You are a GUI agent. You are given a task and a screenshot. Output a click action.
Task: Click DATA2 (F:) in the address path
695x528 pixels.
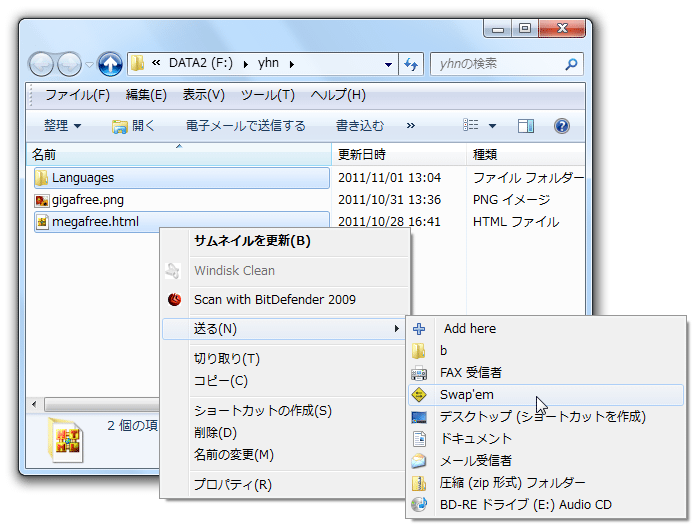coord(200,63)
